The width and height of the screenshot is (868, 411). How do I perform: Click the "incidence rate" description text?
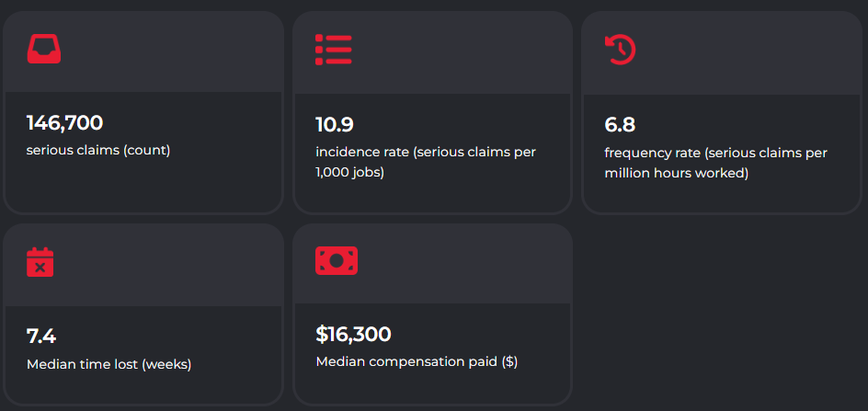pyautogui.click(x=425, y=162)
